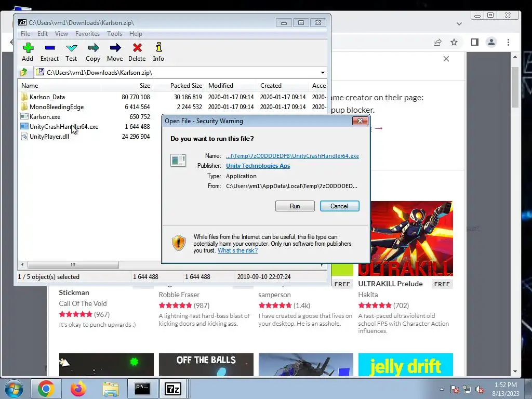Select the MonoBleedingEdge folder
Screen dimensions: 532x399
(57, 107)
